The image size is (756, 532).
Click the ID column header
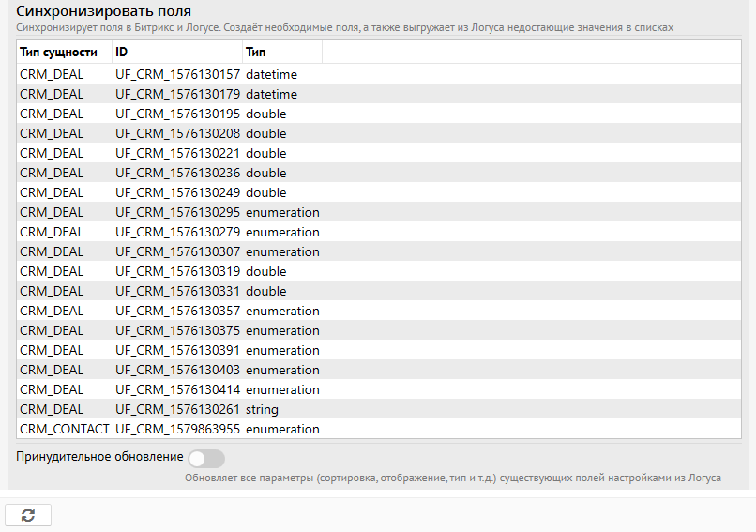[x=122, y=53]
